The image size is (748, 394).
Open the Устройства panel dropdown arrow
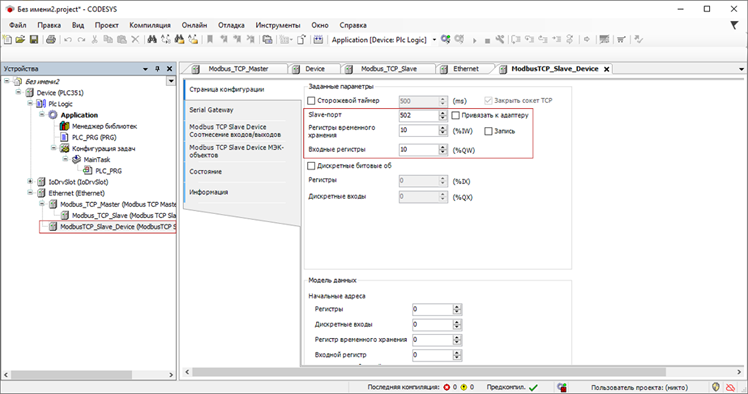click(145, 69)
